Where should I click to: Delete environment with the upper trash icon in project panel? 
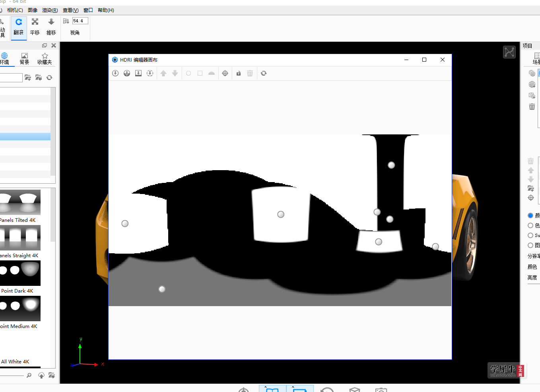[532, 107]
